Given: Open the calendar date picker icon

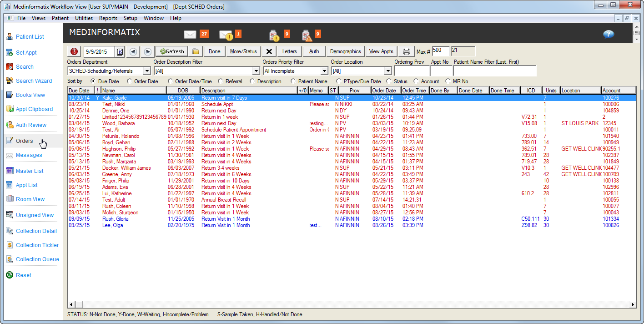Looking at the screenshot, I should 120,52.
